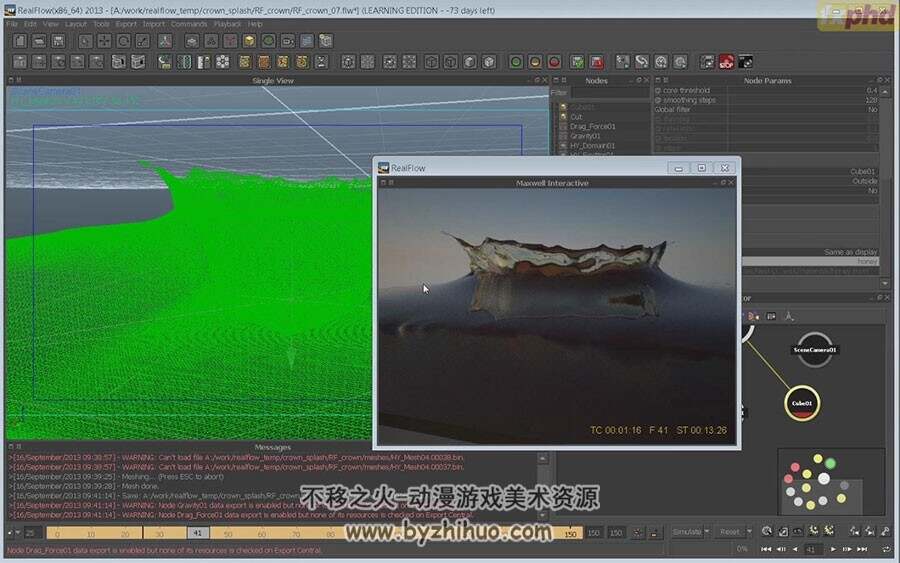
Task: Open the Simulate dropdown arrow
Action: tap(707, 532)
